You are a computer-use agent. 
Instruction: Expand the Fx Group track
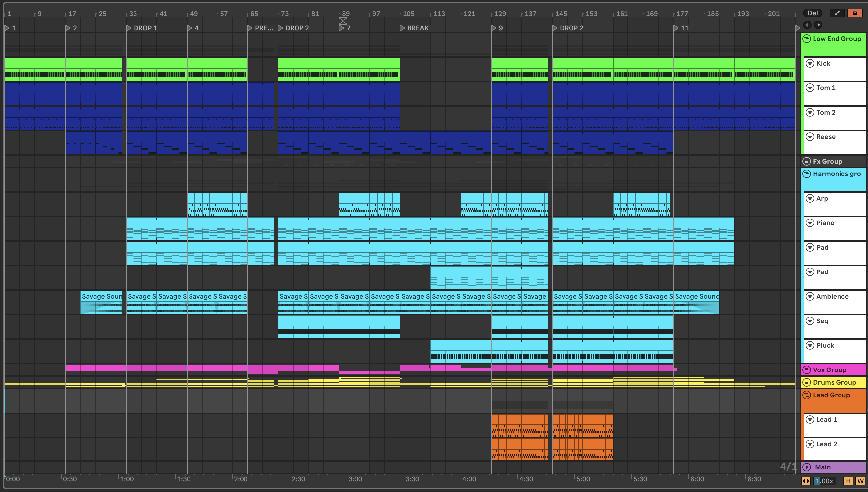click(x=807, y=161)
